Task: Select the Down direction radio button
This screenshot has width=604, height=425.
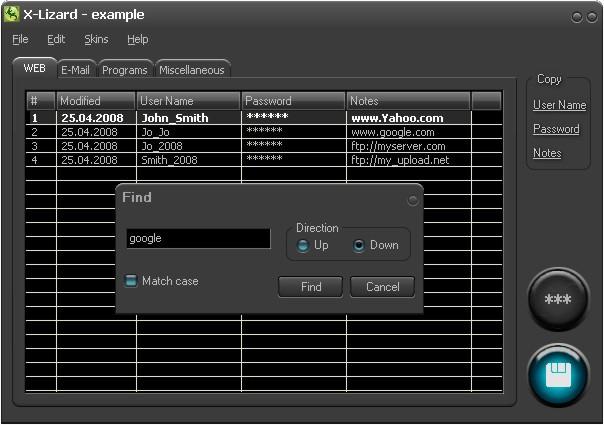Action: (359, 245)
